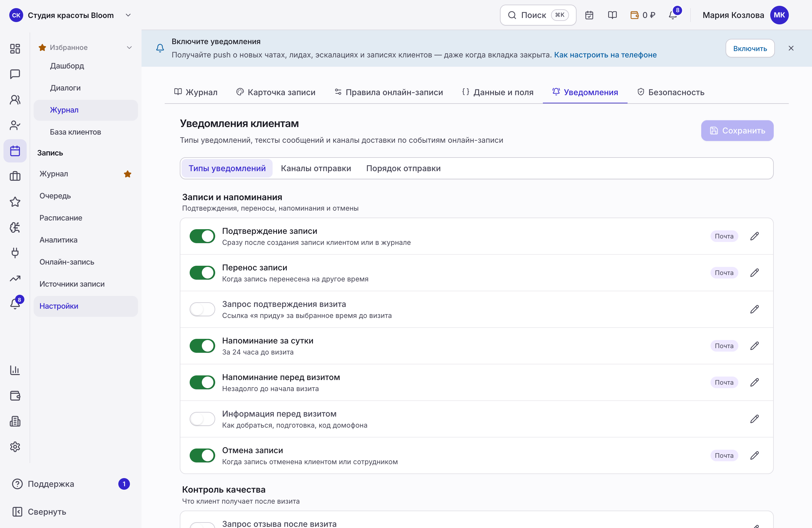Collapse the Избранное section chevron

129,48
